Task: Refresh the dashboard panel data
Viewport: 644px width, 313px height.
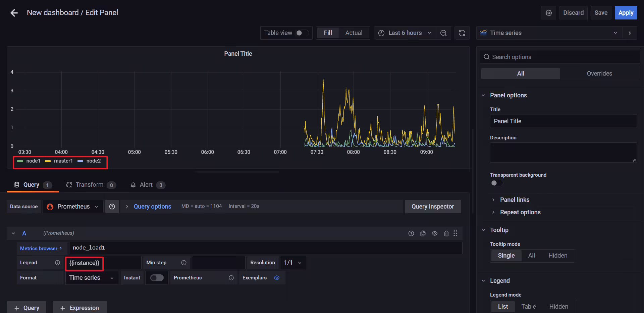Action: coord(462,33)
